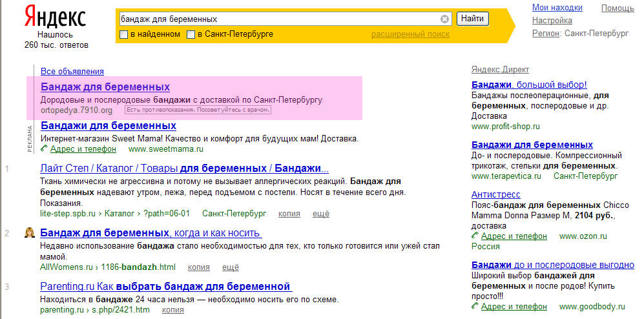Open the avatar icon beside the AllWomens result
The height and width of the screenshot is (319, 644).
[29, 232]
